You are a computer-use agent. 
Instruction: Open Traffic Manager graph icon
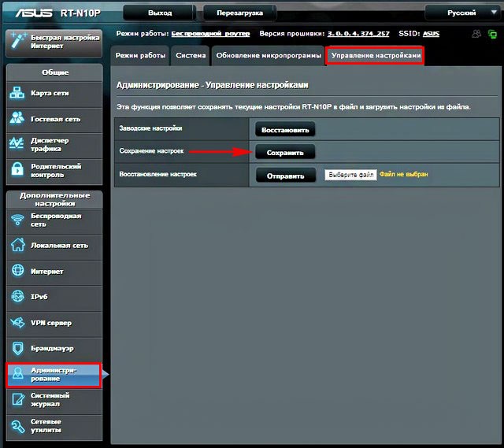(17, 143)
